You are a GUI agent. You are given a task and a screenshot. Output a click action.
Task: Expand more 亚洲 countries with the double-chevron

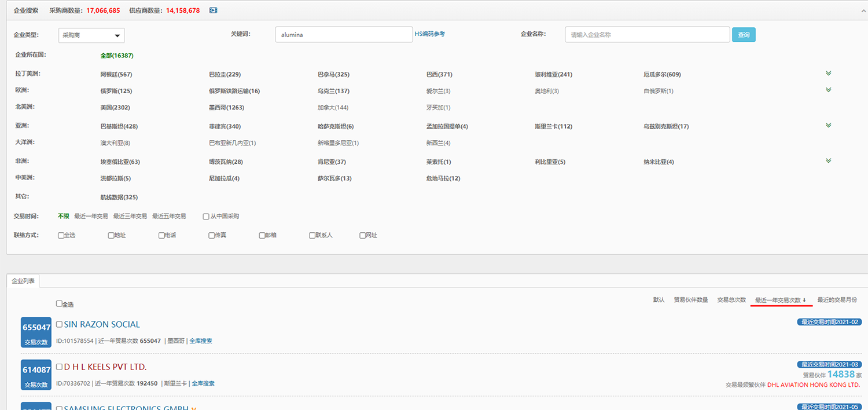tap(828, 126)
